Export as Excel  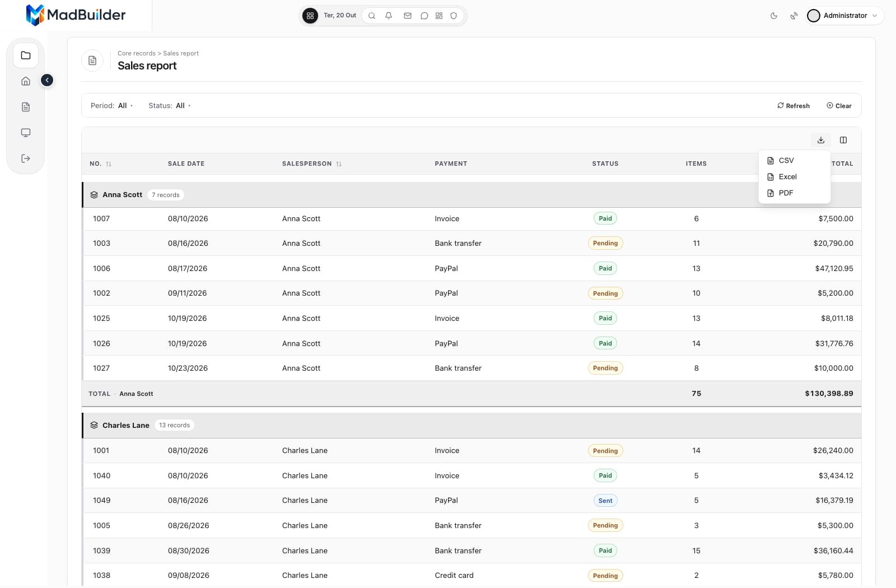click(x=794, y=176)
